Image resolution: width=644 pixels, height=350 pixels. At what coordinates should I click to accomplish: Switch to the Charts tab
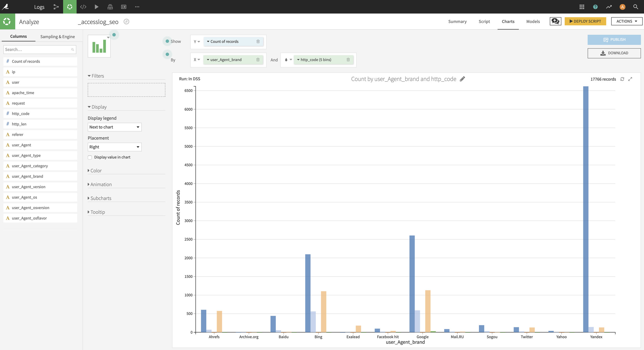[x=508, y=22]
